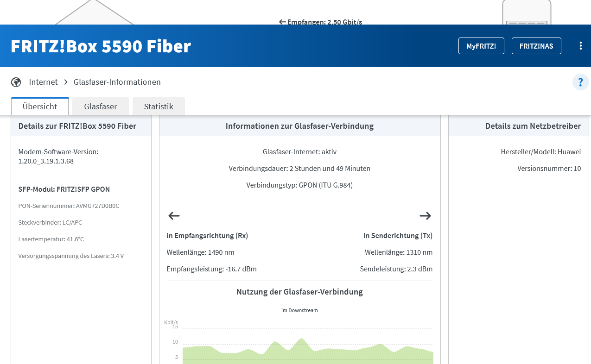Image resolution: width=591 pixels, height=364 pixels.
Task: Click the in Empfangsrichtung (Rx) label
Action: (207, 235)
